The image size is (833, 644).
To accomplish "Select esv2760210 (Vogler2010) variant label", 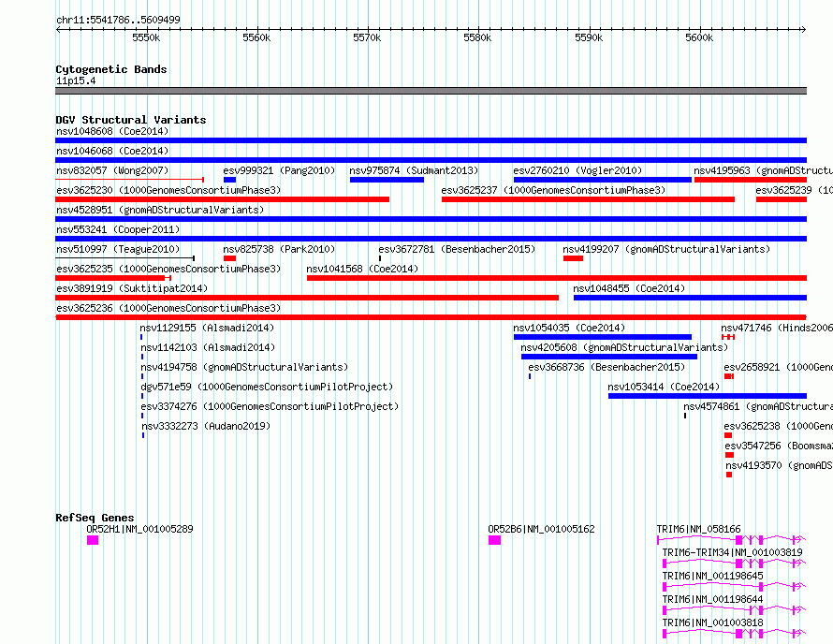I will (x=577, y=170).
